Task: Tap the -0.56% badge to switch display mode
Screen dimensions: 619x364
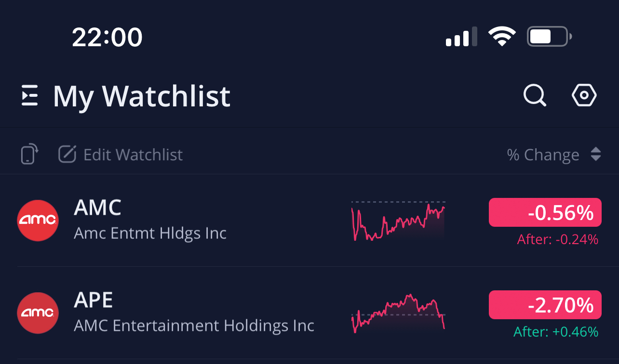Action: tap(545, 212)
